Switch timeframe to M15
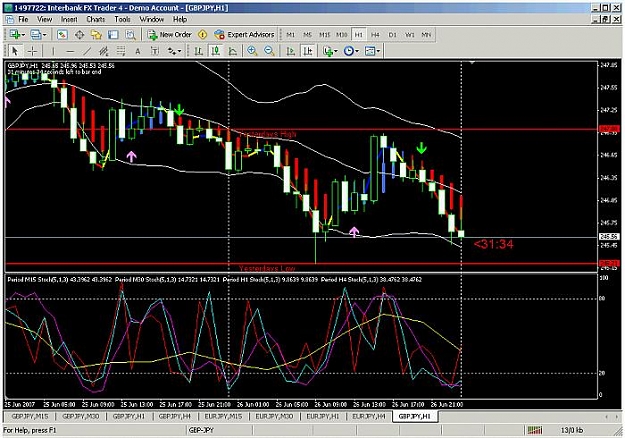Viewport: 625px width, 438px height. pos(324,35)
